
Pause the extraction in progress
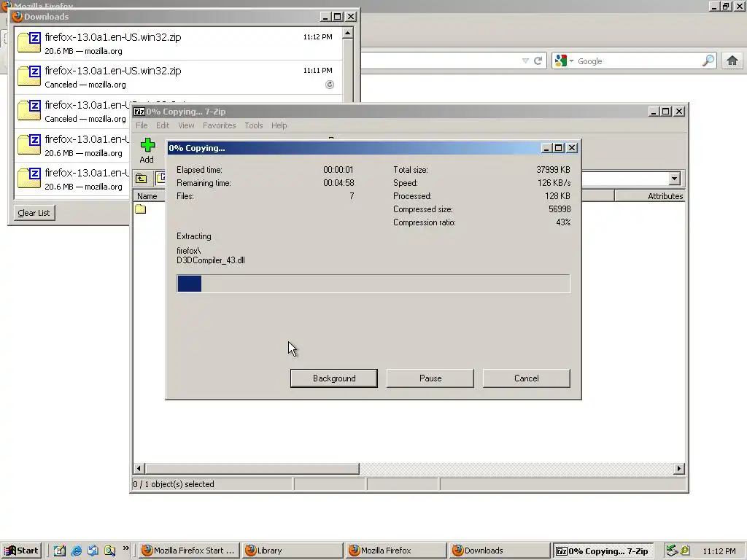point(430,378)
